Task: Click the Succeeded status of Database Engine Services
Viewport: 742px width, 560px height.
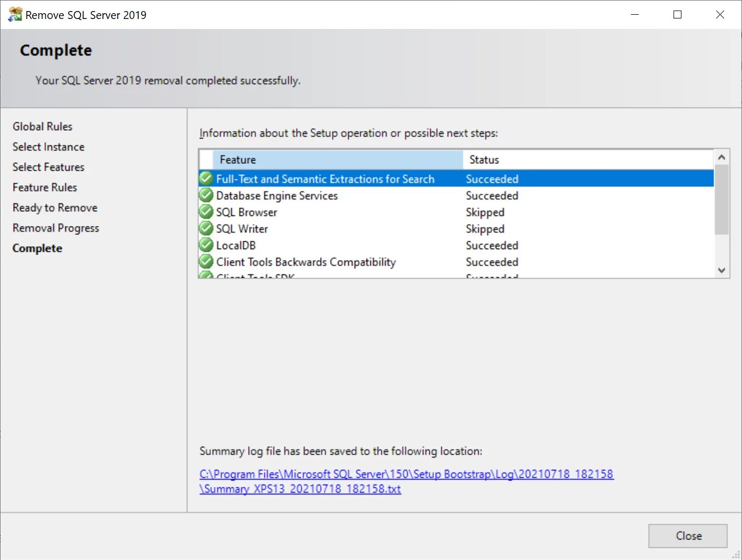Action: pos(492,195)
